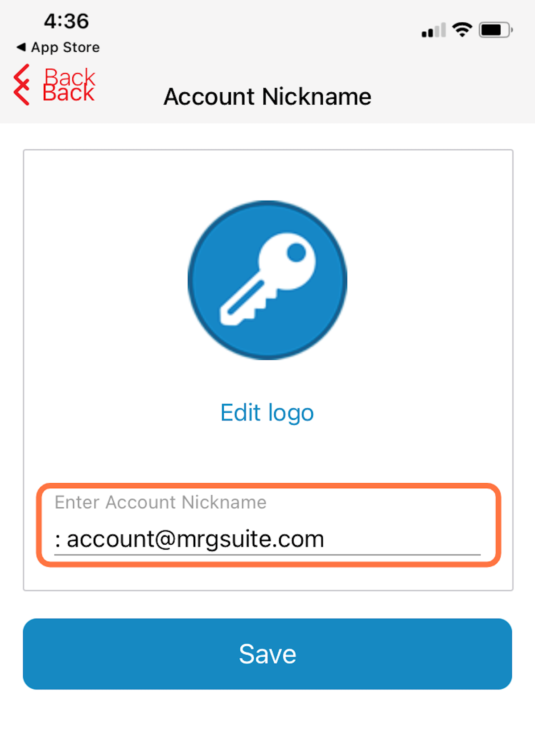Tap the Wi-Fi status icon

[462, 30]
